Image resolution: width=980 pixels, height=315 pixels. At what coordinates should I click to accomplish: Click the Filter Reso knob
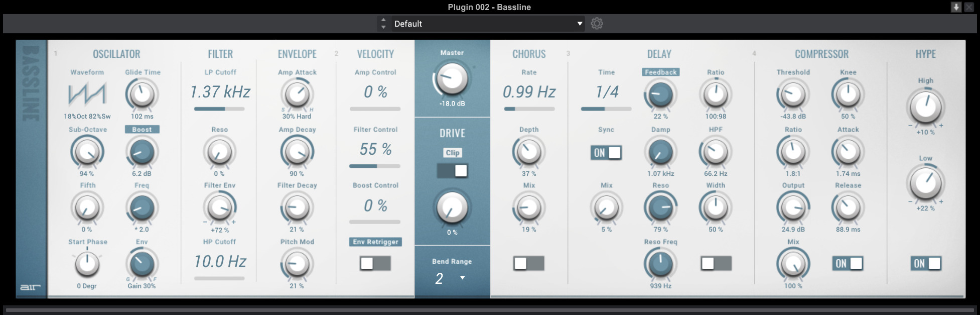(x=219, y=151)
